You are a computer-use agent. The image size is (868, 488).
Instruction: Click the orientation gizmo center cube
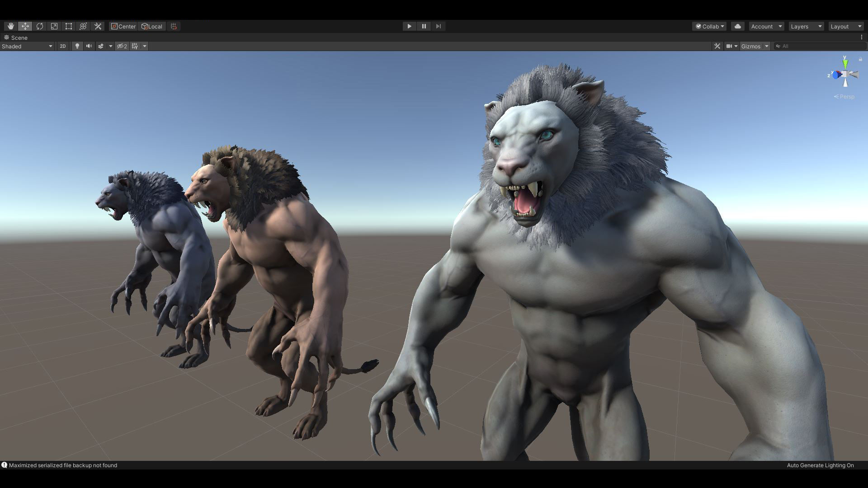(845, 74)
